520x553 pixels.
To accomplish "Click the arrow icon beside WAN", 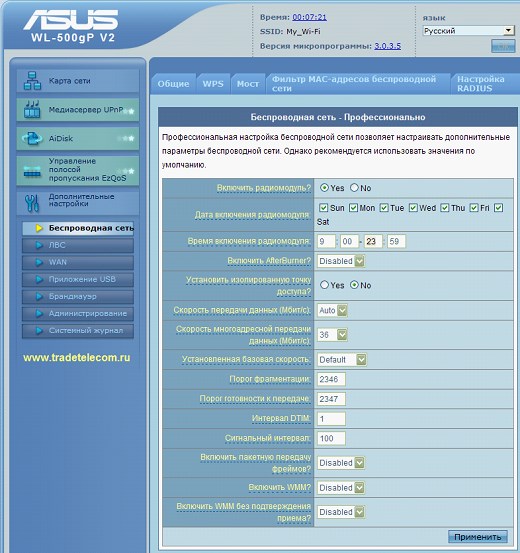I will (x=39, y=262).
